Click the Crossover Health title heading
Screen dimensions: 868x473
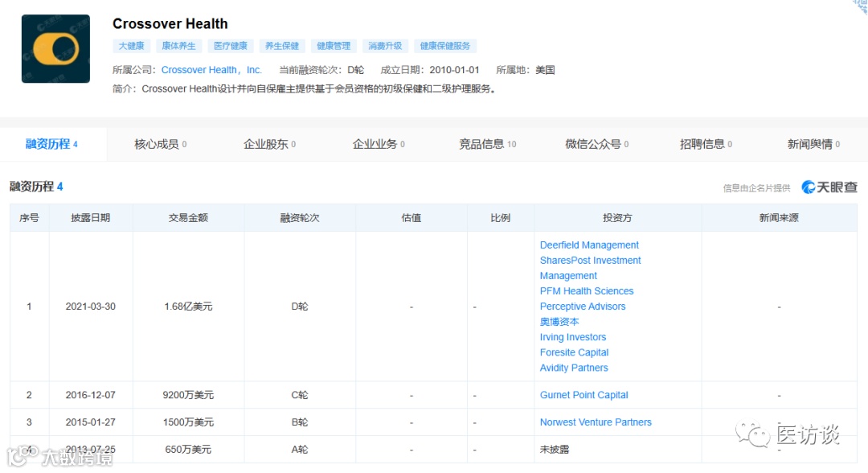coord(170,24)
